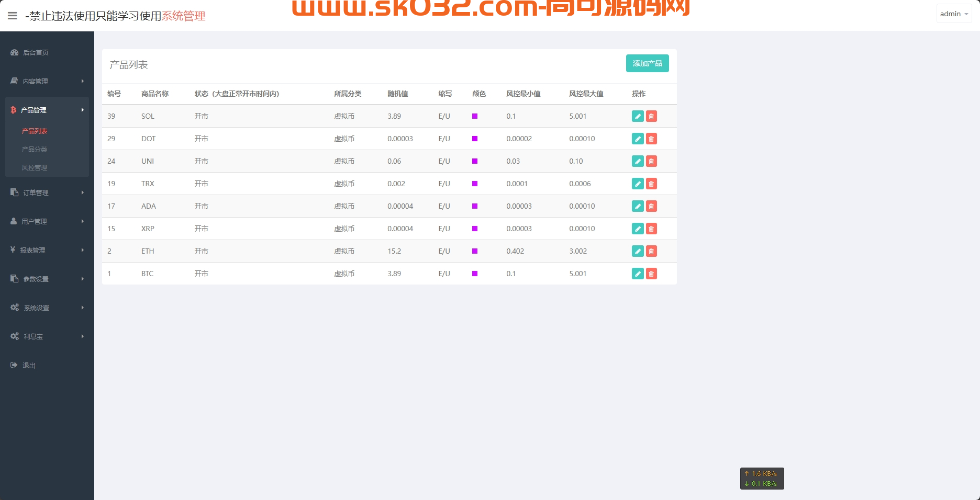Select 利息宝 sidebar label
980x500 pixels.
(x=34, y=337)
